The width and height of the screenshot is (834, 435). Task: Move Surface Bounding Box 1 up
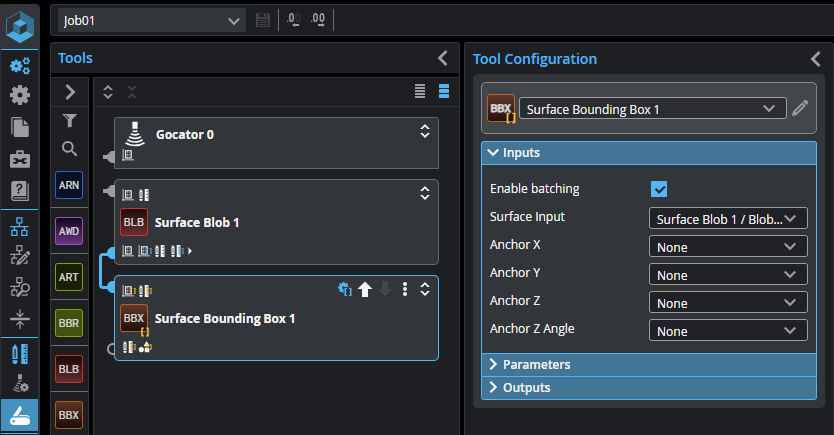365,290
